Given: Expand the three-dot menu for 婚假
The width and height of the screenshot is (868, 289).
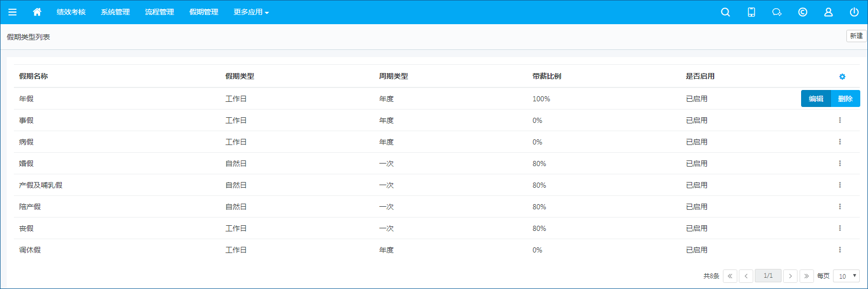Looking at the screenshot, I should point(840,164).
